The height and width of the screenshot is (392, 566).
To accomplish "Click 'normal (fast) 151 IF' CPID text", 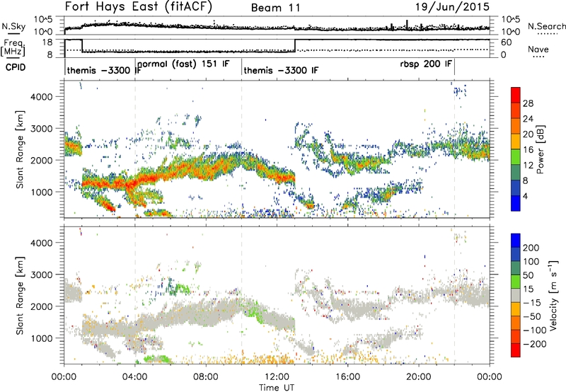I will tap(183, 64).
